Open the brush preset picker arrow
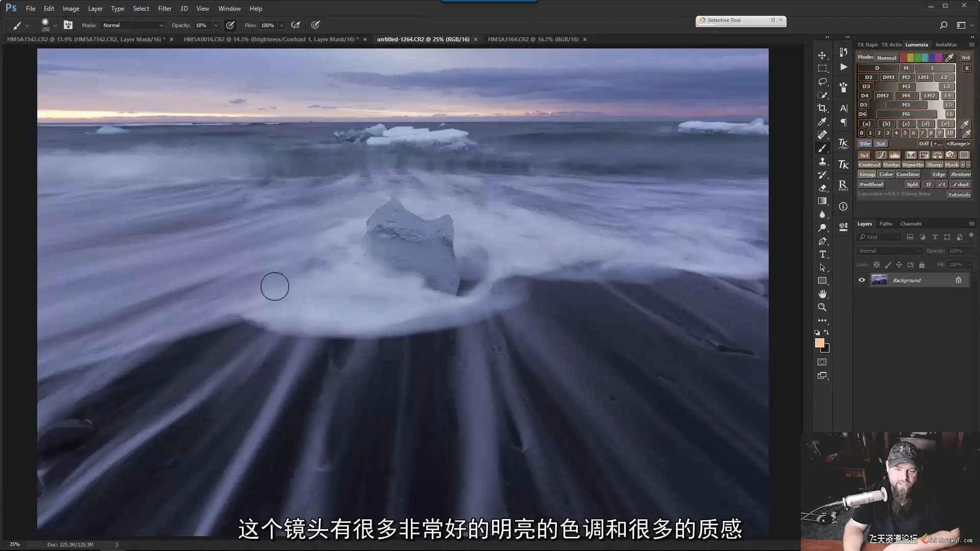Screen dimensions: 980x551 tap(55, 25)
